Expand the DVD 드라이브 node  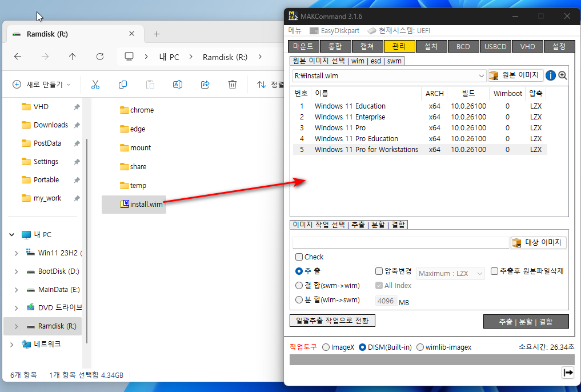(x=16, y=308)
